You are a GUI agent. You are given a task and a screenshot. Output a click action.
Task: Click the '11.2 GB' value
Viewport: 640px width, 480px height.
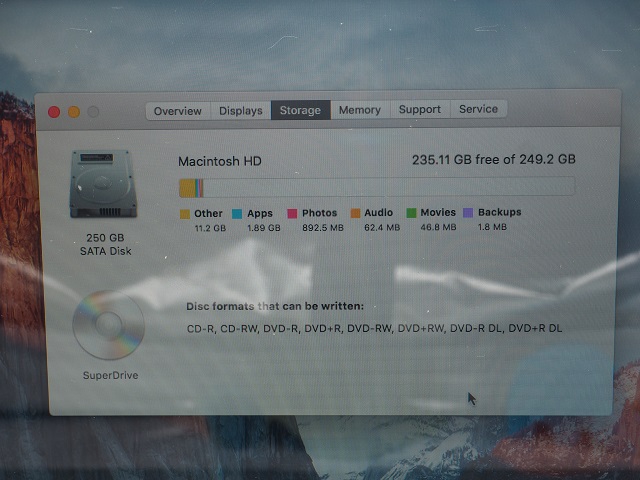point(210,228)
